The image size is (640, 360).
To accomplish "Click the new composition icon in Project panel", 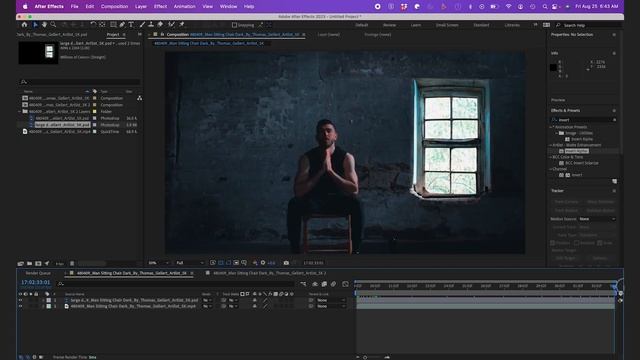I will 38,264.
